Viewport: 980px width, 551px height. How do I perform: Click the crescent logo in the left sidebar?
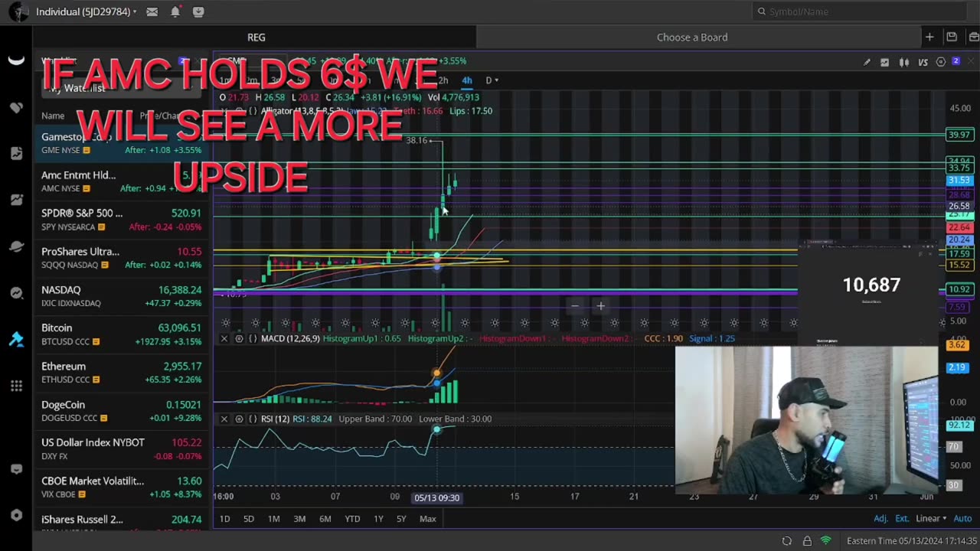click(16, 61)
